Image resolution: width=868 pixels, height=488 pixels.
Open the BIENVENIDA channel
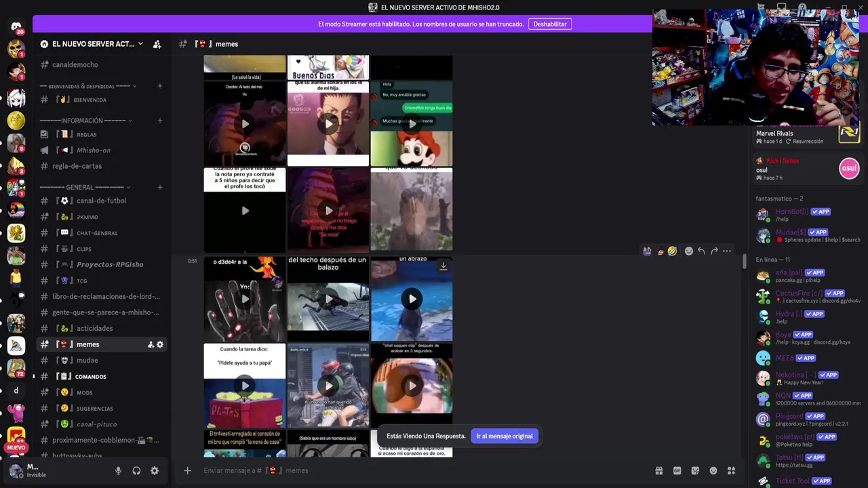click(102, 100)
